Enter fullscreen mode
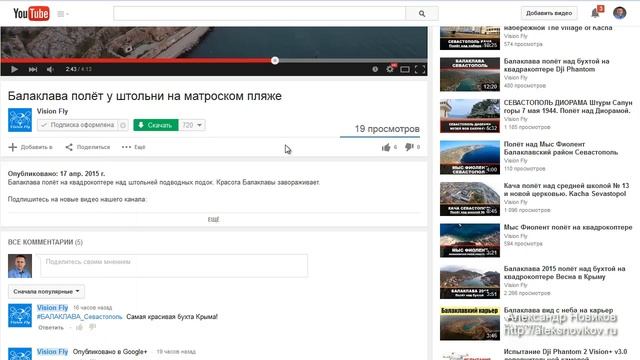This screenshot has height=360, width=640. (x=420, y=69)
